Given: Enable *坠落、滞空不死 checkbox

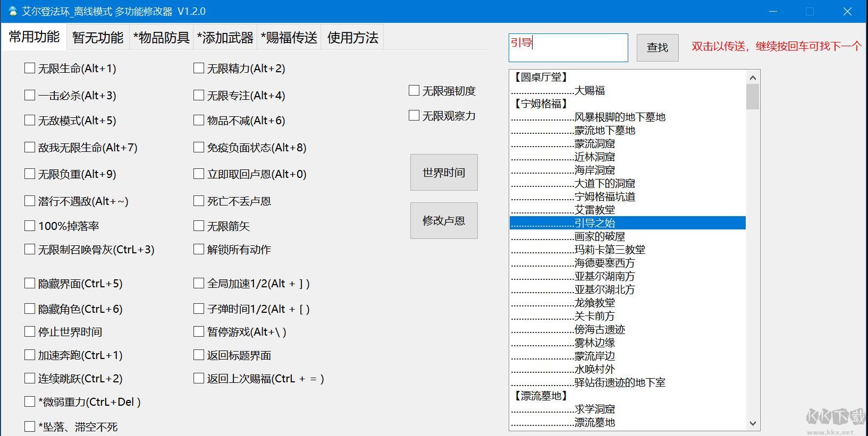Looking at the screenshot, I should pyautogui.click(x=30, y=426).
